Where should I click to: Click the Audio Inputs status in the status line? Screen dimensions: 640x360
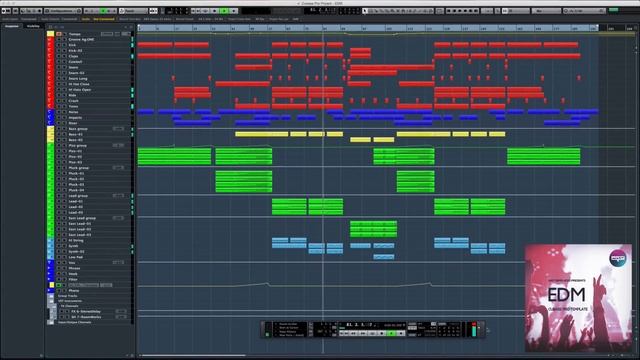click(19, 19)
